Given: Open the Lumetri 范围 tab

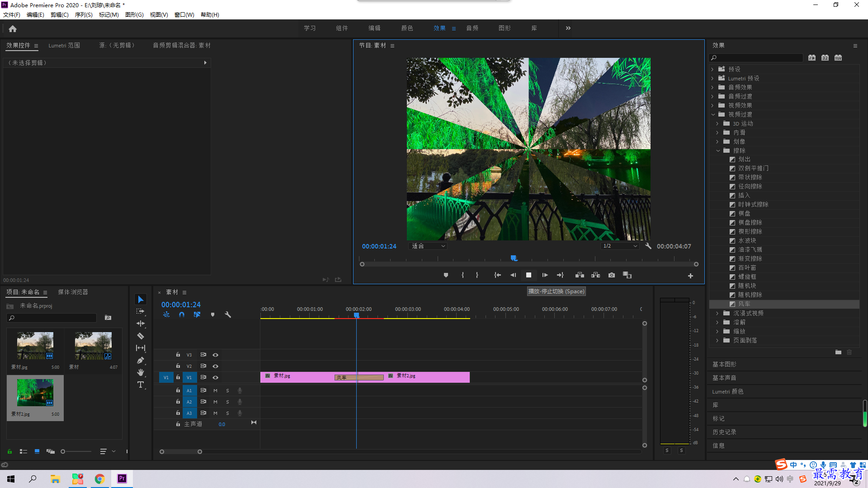Looking at the screenshot, I should [x=64, y=45].
